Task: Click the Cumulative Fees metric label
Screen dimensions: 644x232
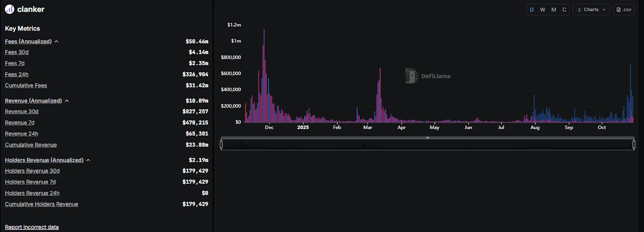Action: click(x=26, y=86)
